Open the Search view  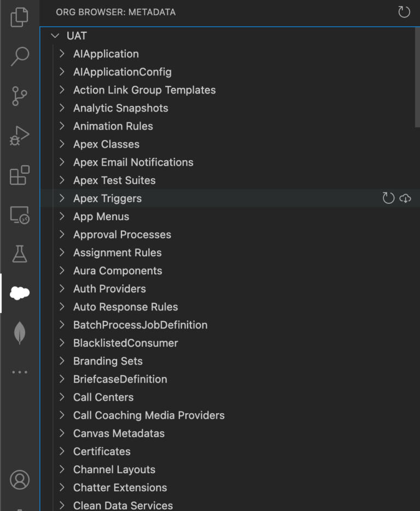20,56
